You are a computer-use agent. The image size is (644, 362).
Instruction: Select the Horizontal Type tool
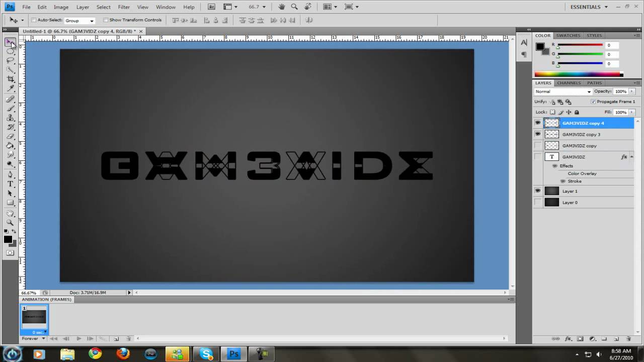pyautogui.click(x=10, y=184)
